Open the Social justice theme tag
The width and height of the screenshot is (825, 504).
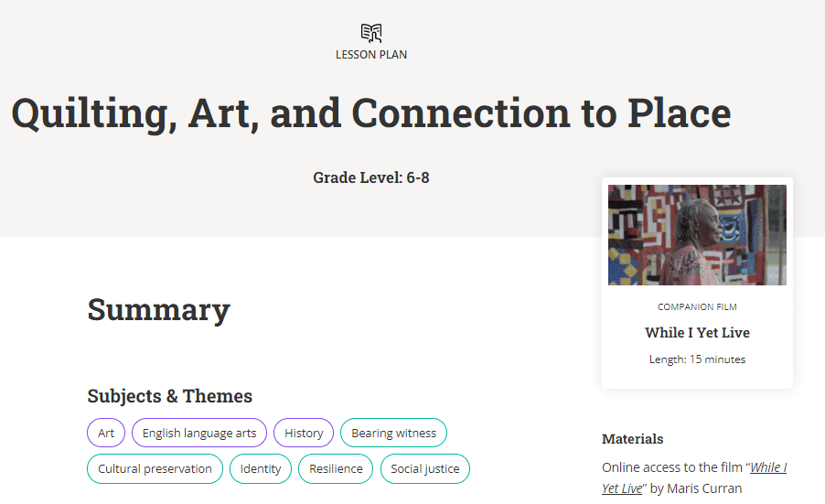point(424,468)
